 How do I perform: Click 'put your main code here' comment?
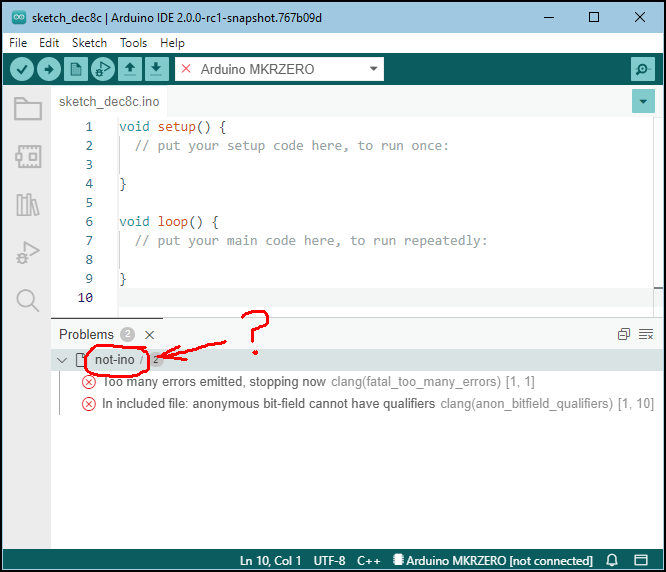coord(311,241)
